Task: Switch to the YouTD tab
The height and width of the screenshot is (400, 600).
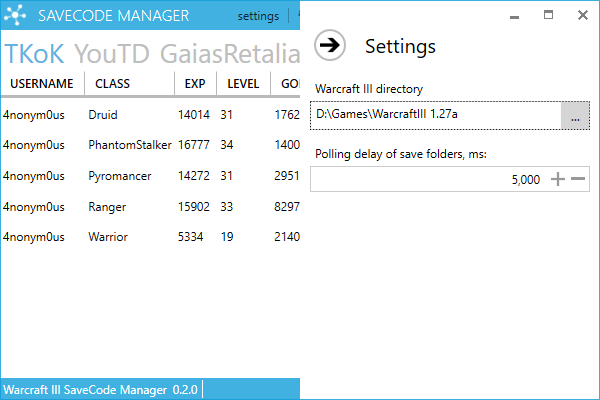Action: point(112,54)
